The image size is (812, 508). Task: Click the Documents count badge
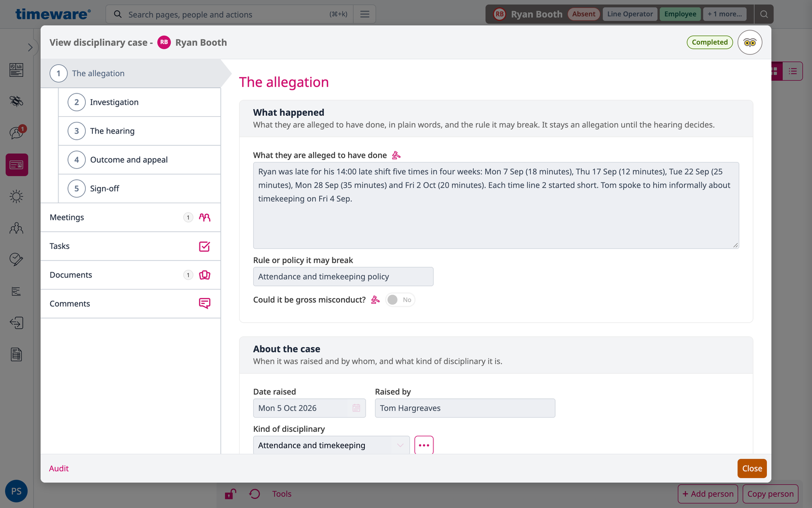(x=188, y=275)
